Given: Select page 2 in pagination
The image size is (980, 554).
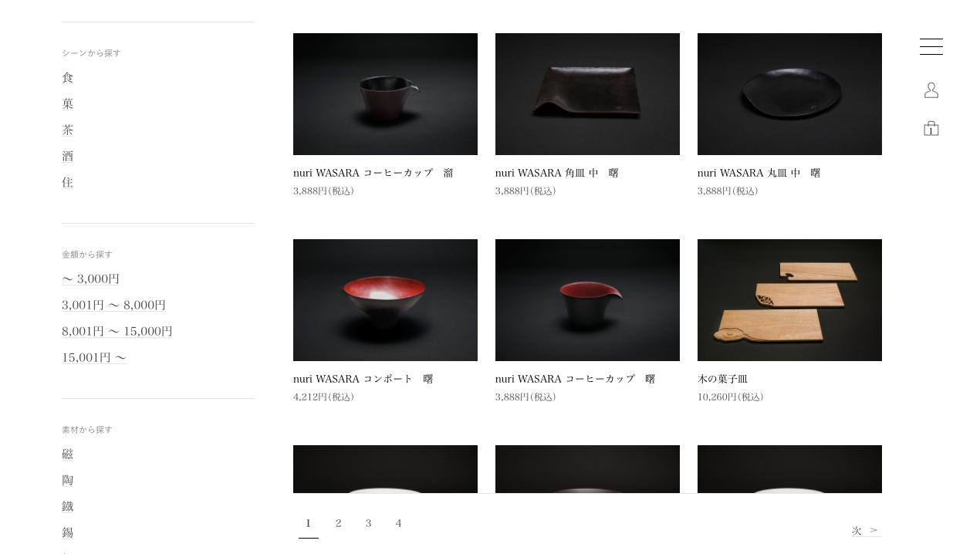Looking at the screenshot, I should pos(338,523).
